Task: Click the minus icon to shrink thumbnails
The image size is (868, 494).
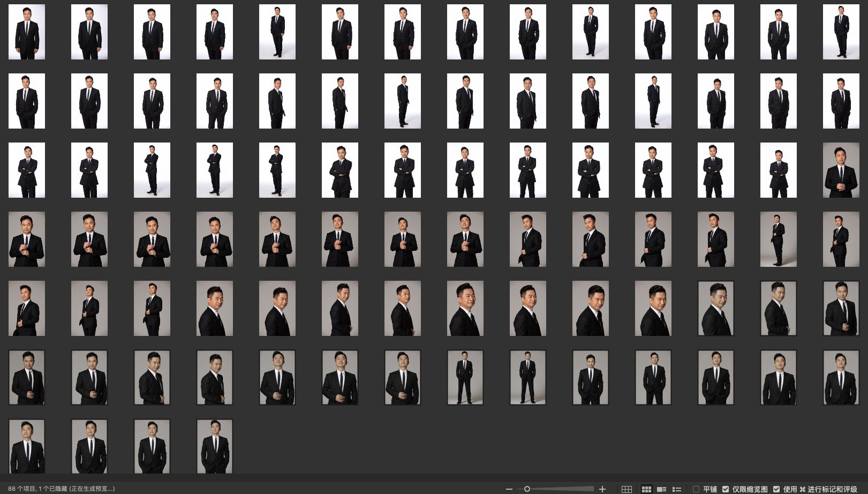Action: [x=509, y=489]
